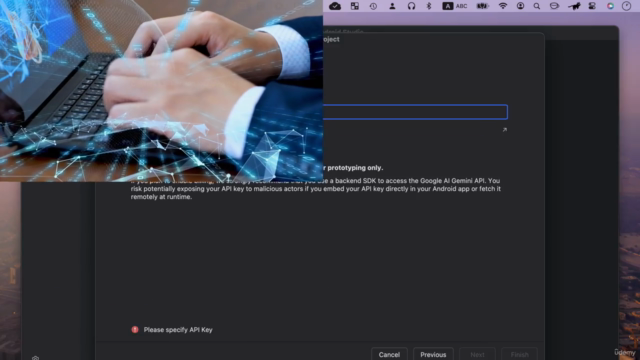Open the external link arrow below API key field
The width and height of the screenshot is (640, 360).
[x=504, y=130]
